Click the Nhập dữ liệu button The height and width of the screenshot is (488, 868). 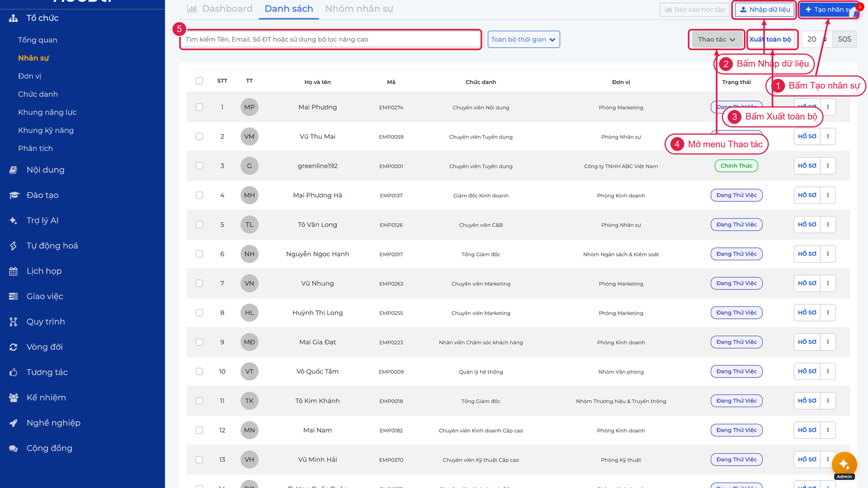pyautogui.click(x=764, y=10)
